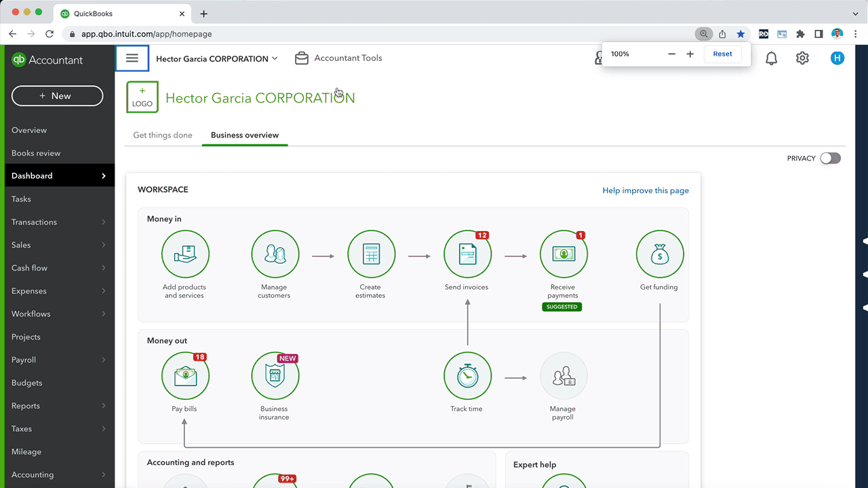Open the Add products and services icon
This screenshot has width=868, height=488.
pos(185,255)
